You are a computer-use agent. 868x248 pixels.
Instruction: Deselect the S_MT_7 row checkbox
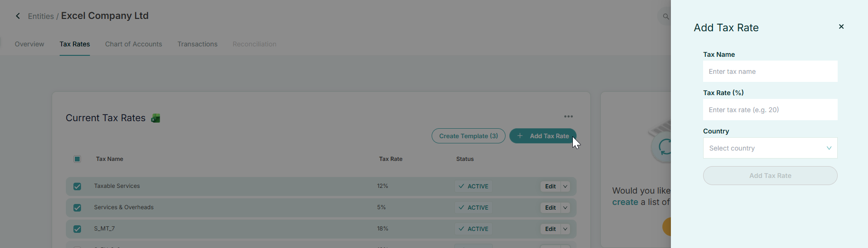click(77, 229)
